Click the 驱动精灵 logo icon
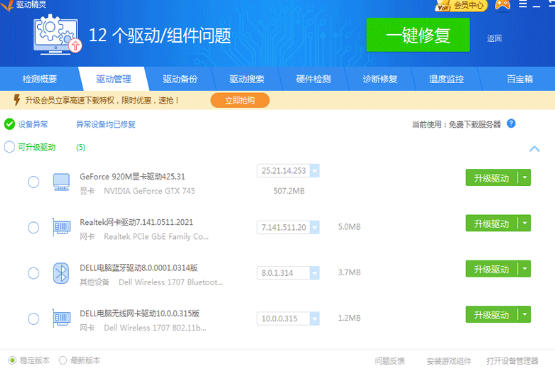The width and height of the screenshot is (555, 369). pyautogui.click(x=7, y=5)
